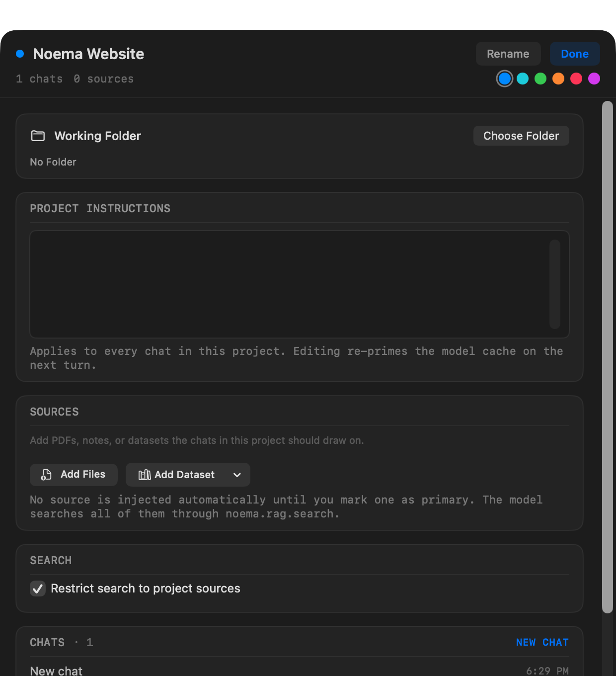This screenshot has height=676, width=616.
Task: Focus the Project Instructions text area
Action: (x=300, y=284)
